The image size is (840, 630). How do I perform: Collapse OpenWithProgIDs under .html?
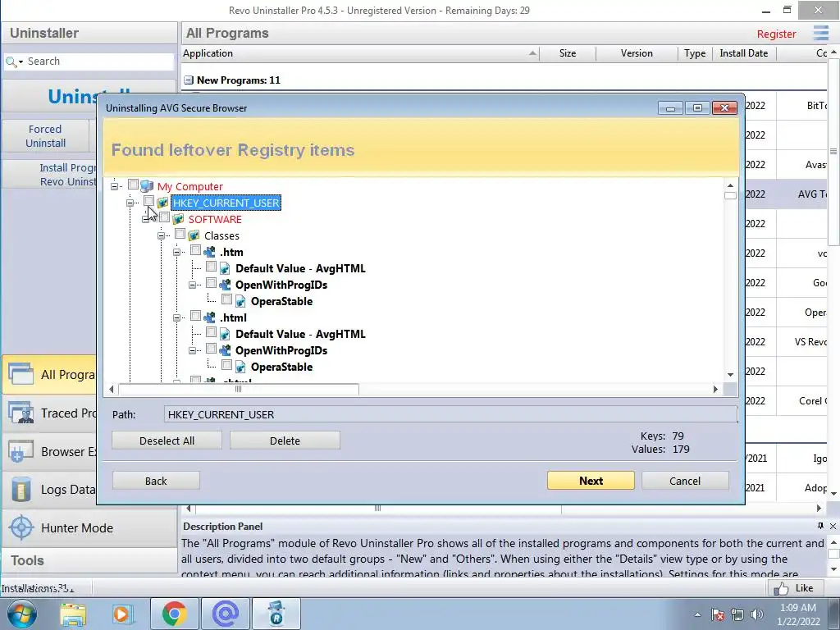[x=192, y=351]
